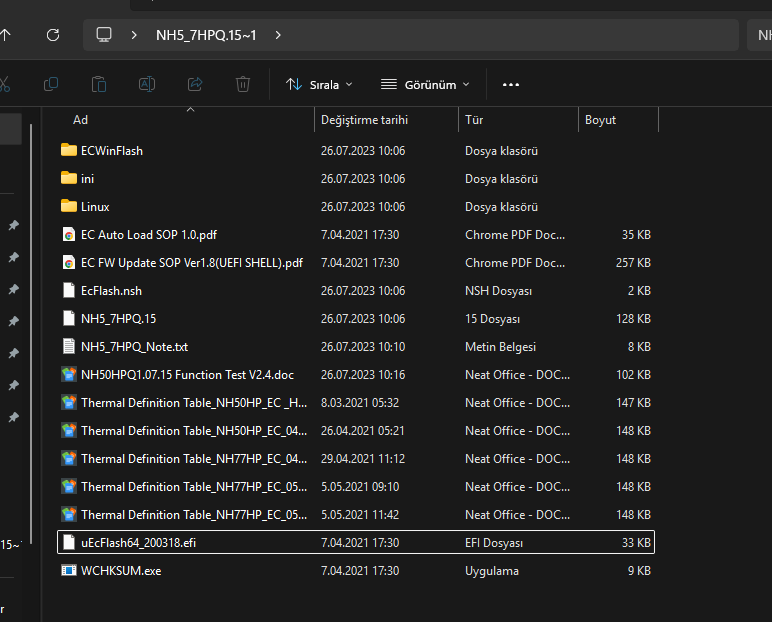This screenshot has height=622, width=772.
Task: Click the EC FW Update SOP PDF icon
Action: point(69,262)
